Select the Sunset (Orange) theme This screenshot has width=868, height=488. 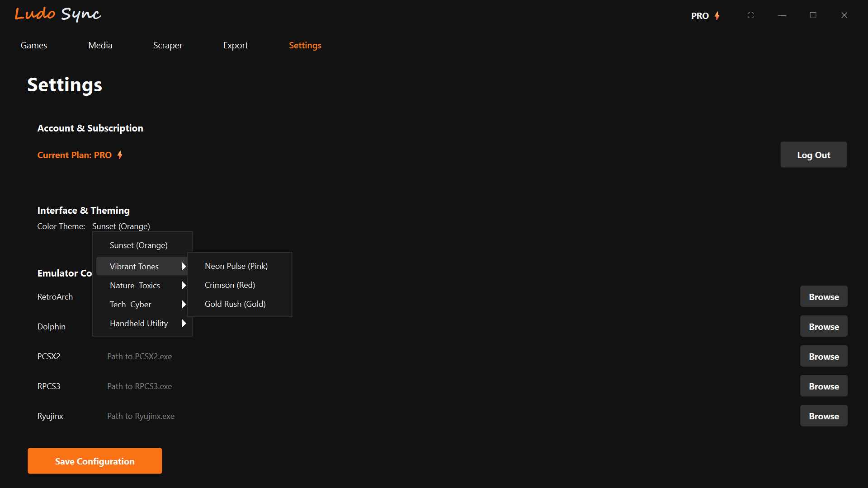coord(138,245)
